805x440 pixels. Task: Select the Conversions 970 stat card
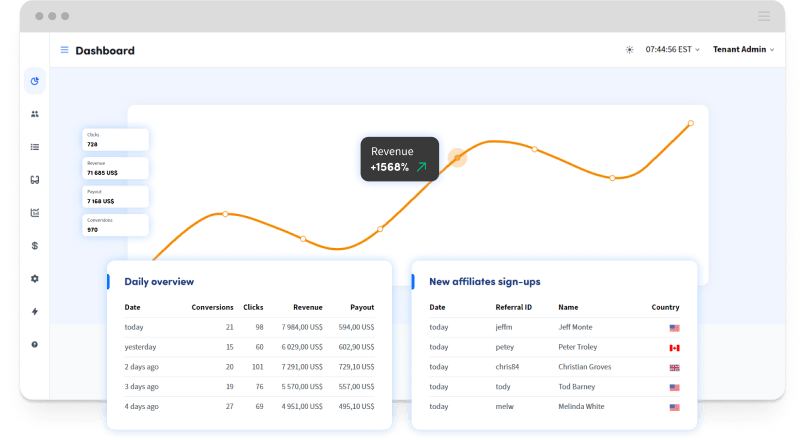coord(116,225)
